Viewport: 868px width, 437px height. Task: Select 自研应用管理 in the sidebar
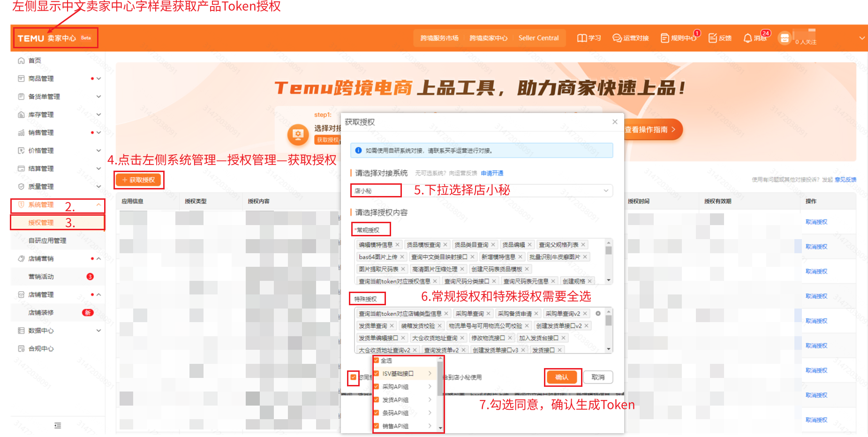tap(58, 241)
